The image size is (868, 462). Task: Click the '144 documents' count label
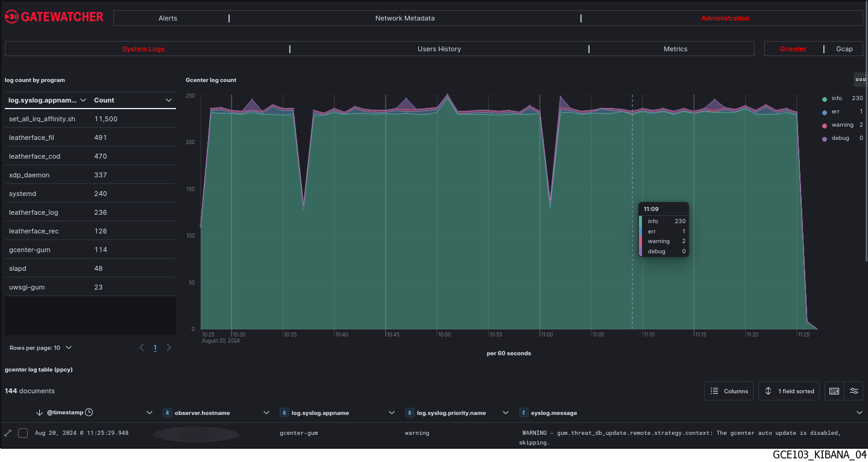30,391
